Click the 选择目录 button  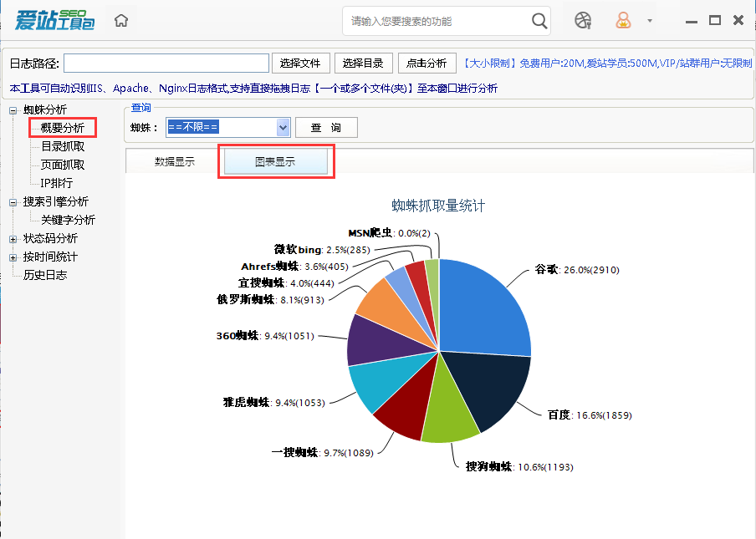click(x=362, y=63)
